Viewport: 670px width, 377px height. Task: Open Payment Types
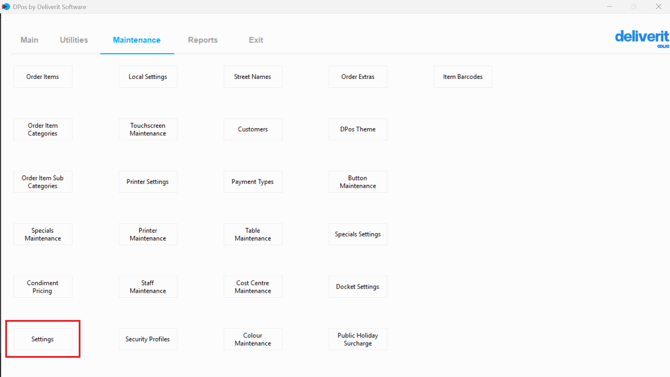pos(253,182)
